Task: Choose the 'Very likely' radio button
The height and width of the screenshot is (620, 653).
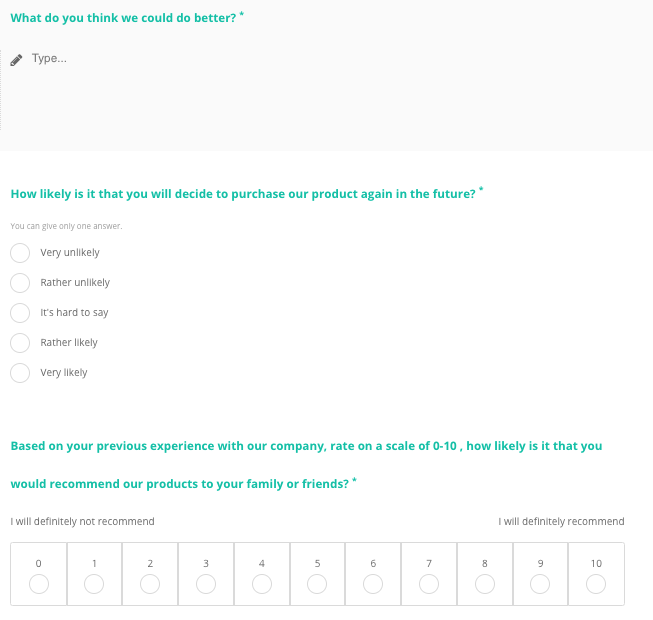Action: 20,373
